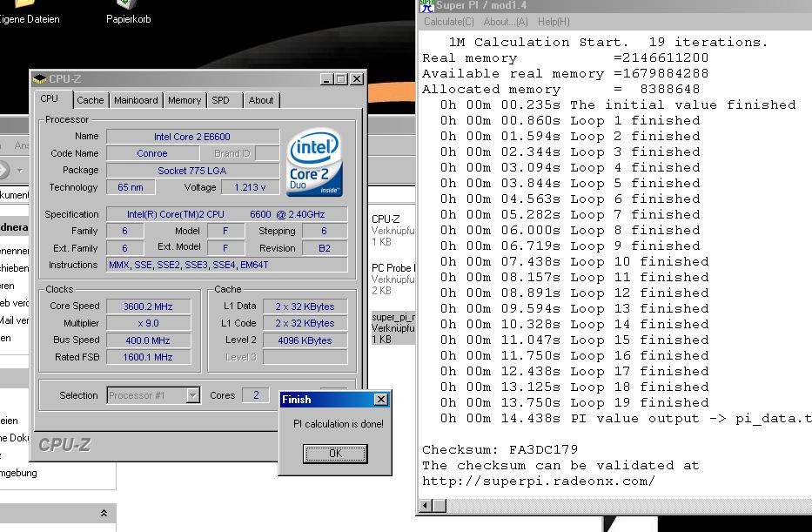Click the CPU-Z title bar icon
This screenshot has height=532, width=812.
40,79
